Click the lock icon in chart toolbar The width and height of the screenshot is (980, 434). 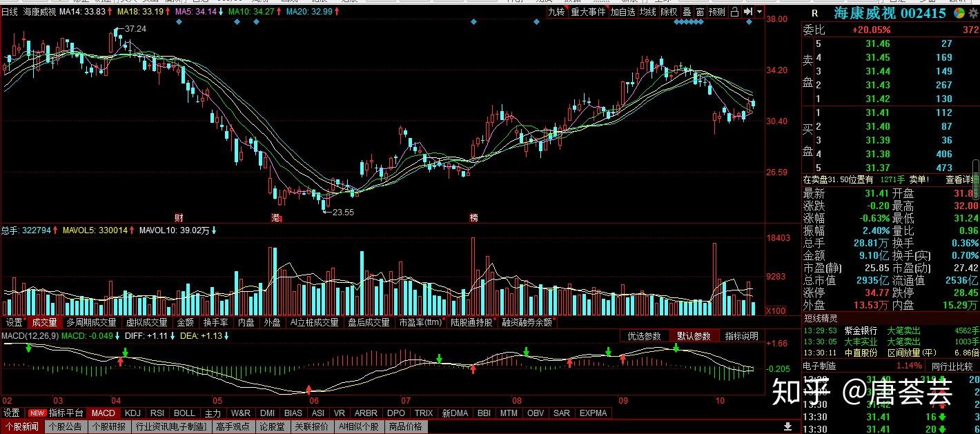734,12
